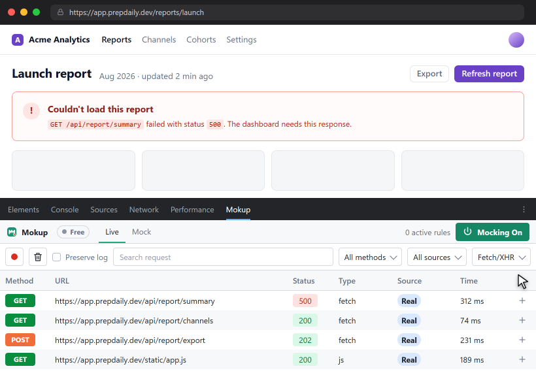
Task: Click the 202 status badge
Action: pos(305,340)
